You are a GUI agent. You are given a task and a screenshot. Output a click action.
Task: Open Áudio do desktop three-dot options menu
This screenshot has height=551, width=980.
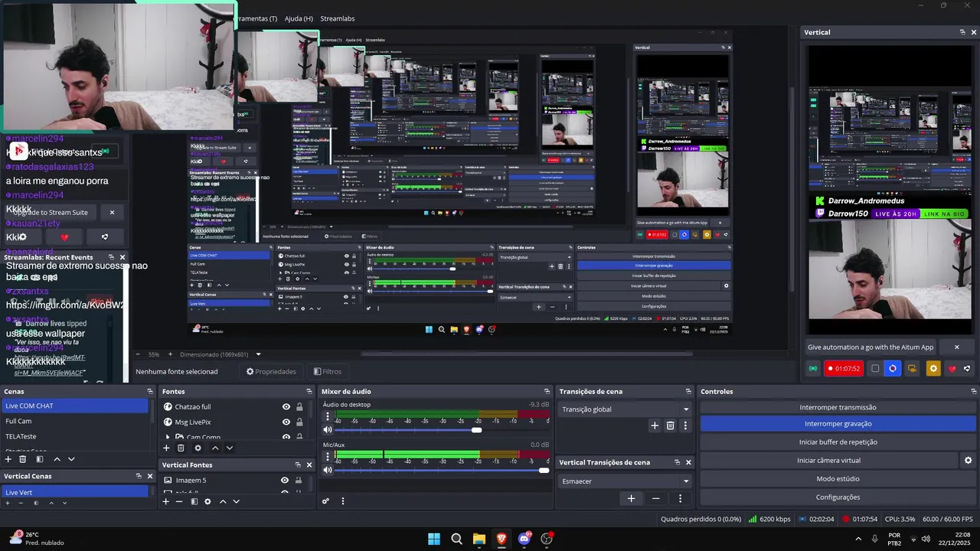[x=328, y=417]
